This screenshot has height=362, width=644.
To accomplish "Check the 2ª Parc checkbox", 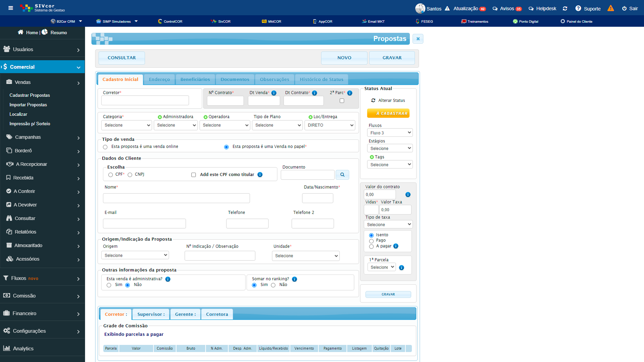I will (x=342, y=101).
